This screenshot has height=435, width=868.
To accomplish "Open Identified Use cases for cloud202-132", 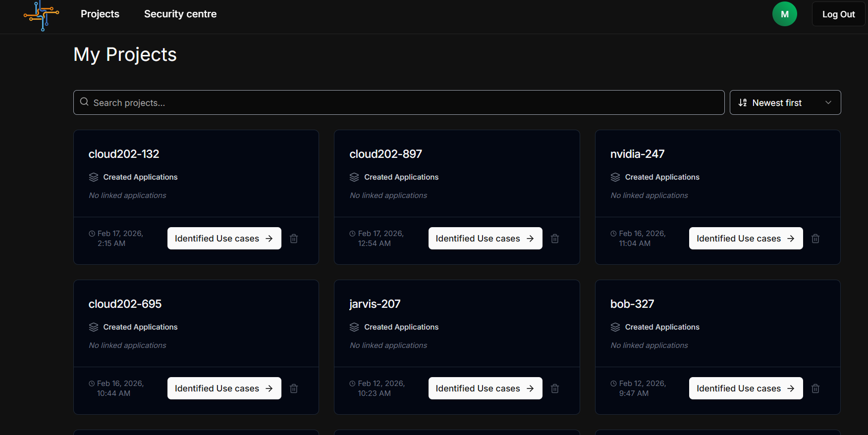I will click(x=224, y=239).
